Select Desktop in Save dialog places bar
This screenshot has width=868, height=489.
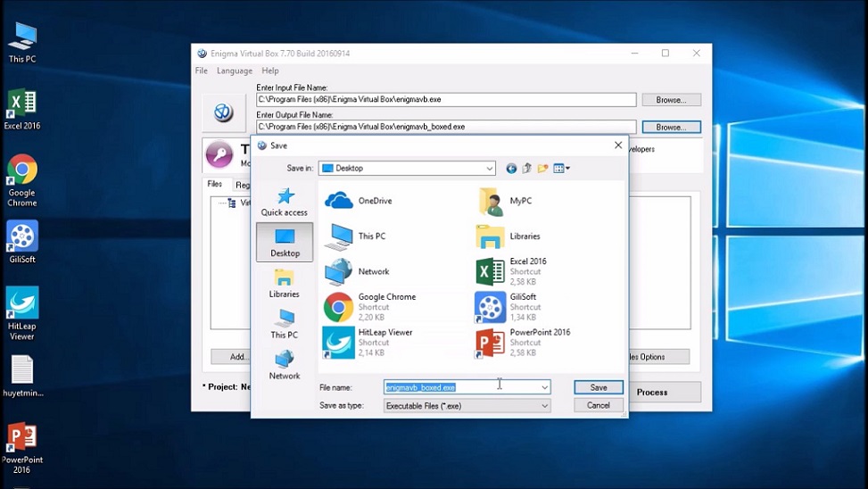(x=285, y=242)
